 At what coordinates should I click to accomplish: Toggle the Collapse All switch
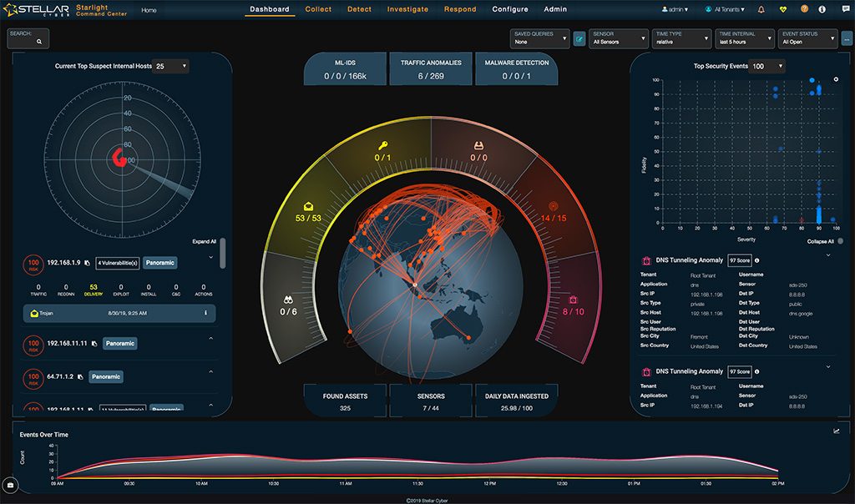pos(840,241)
